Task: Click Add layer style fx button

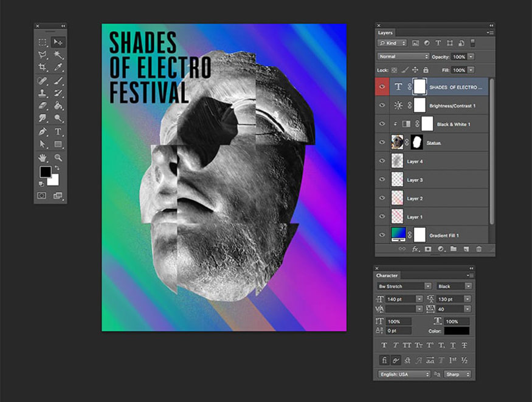Action: (416, 249)
